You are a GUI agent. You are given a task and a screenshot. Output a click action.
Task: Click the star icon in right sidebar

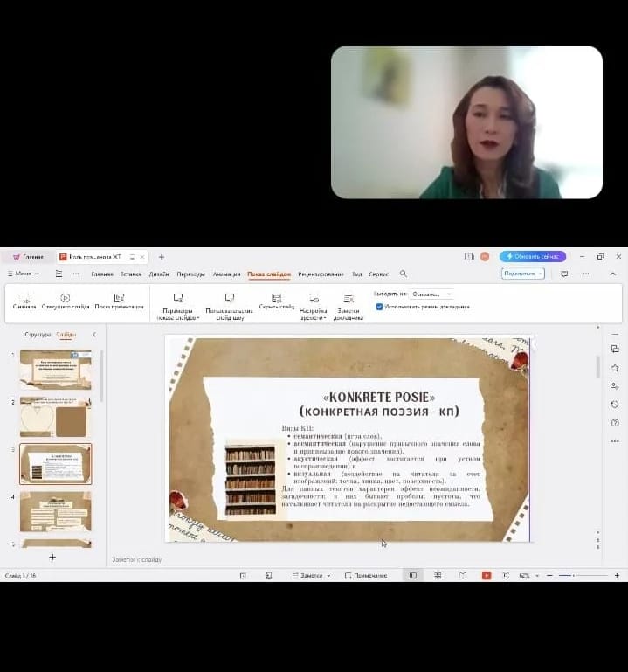[616, 367]
